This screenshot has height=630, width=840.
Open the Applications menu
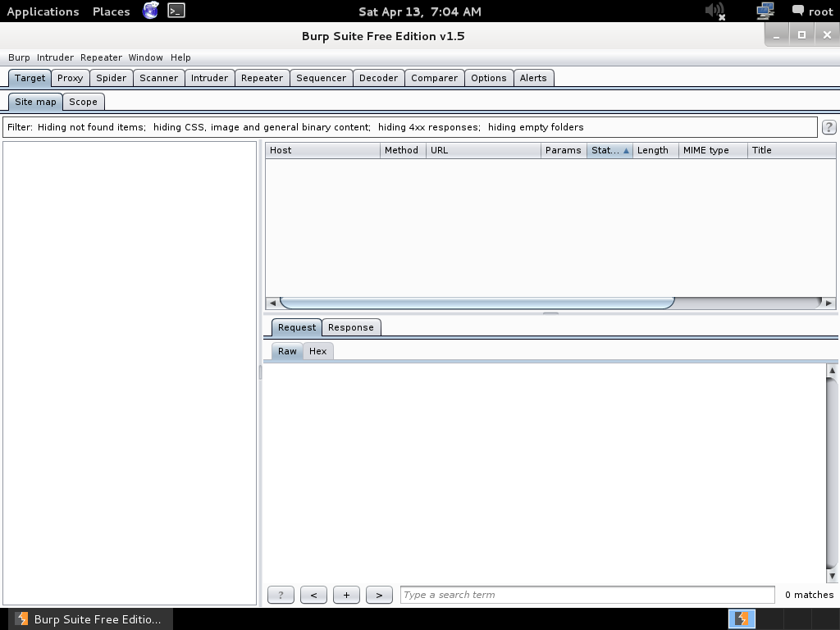(43, 11)
